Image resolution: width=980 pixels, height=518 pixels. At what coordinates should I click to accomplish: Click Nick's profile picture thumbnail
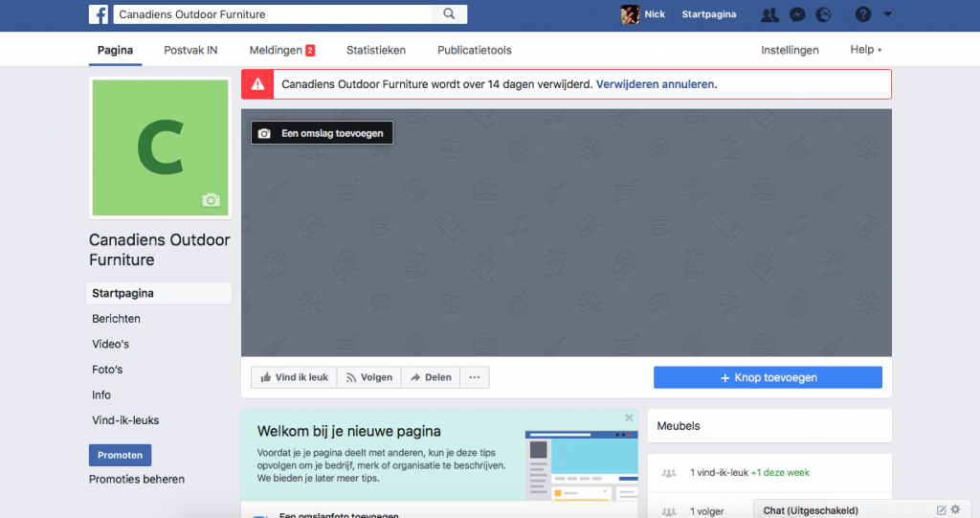[630, 14]
